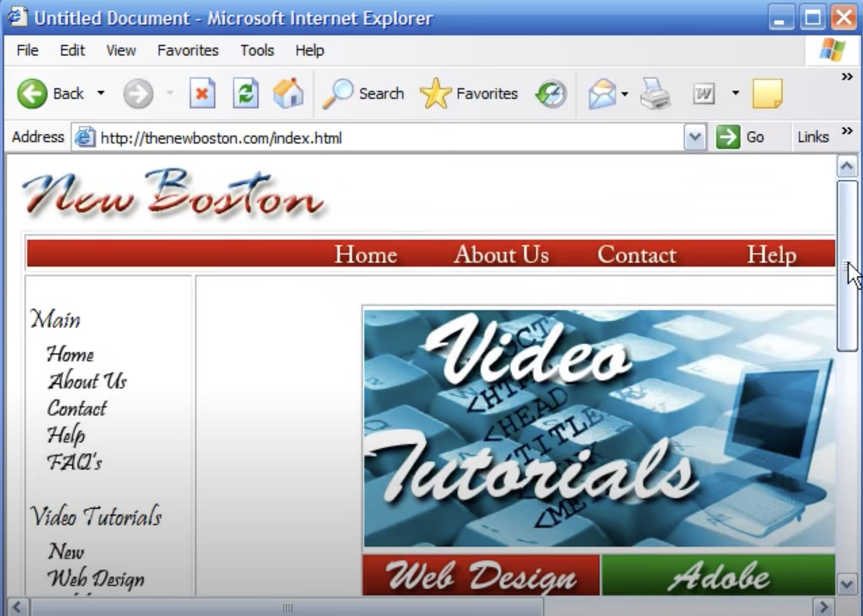
Task: Click the vertical scrollbar thumb
Action: pos(847,265)
